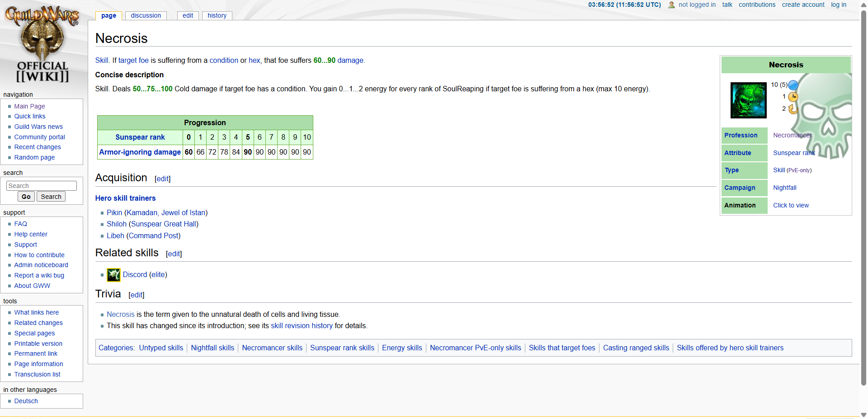The width and height of the screenshot is (868, 419).
Task: Click Report a wiki bug
Action: (x=39, y=275)
